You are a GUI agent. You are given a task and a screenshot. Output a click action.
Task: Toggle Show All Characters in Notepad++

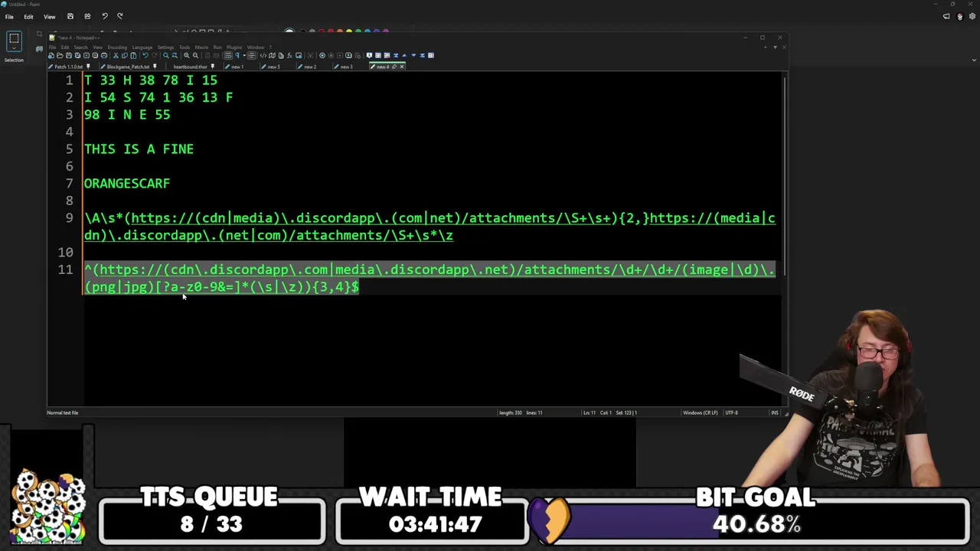(x=237, y=55)
